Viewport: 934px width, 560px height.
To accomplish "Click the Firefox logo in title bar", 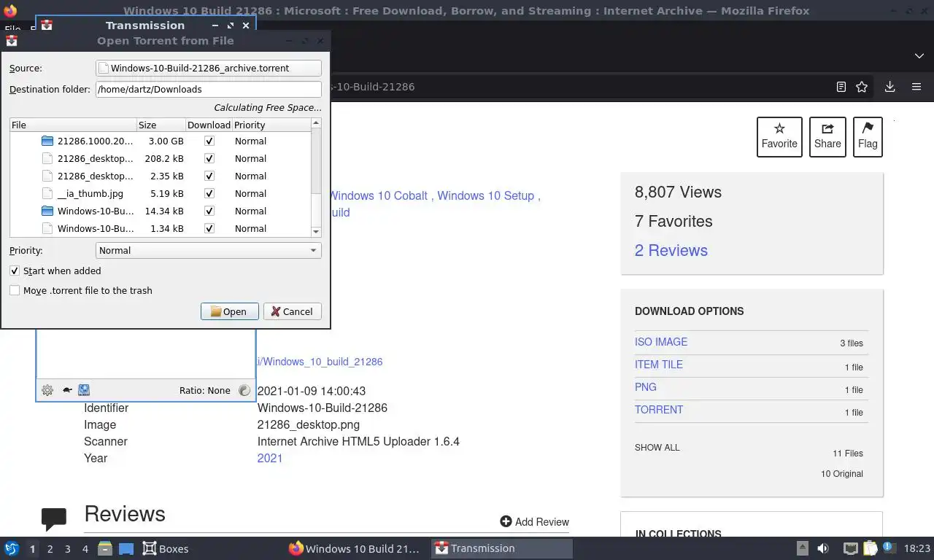I will 10,11.
